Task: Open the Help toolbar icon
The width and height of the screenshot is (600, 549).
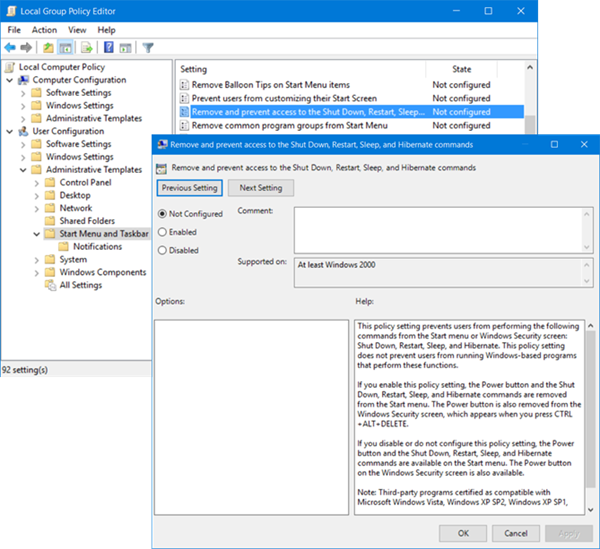Action: (x=109, y=48)
